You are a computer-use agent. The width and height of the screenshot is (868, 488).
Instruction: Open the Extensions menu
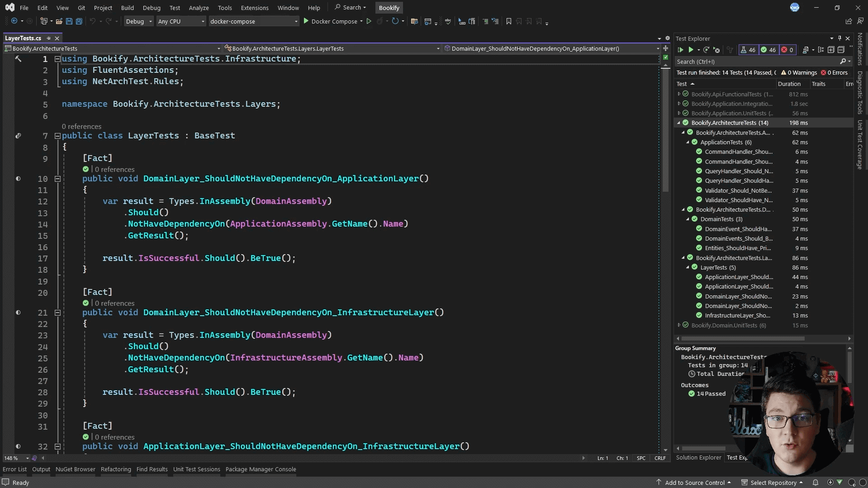click(254, 8)
